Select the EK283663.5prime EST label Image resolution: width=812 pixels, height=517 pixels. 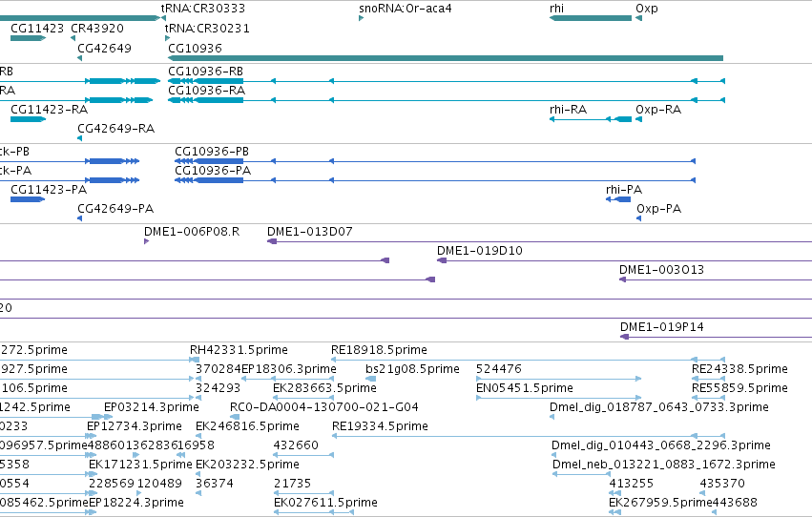[x=324, y=388]
